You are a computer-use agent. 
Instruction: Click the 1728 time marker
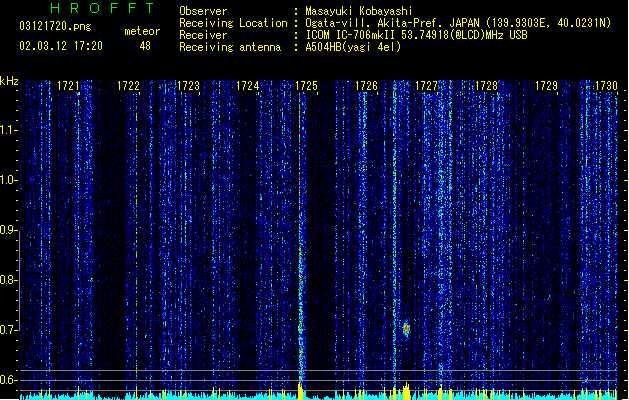[486, 86]
